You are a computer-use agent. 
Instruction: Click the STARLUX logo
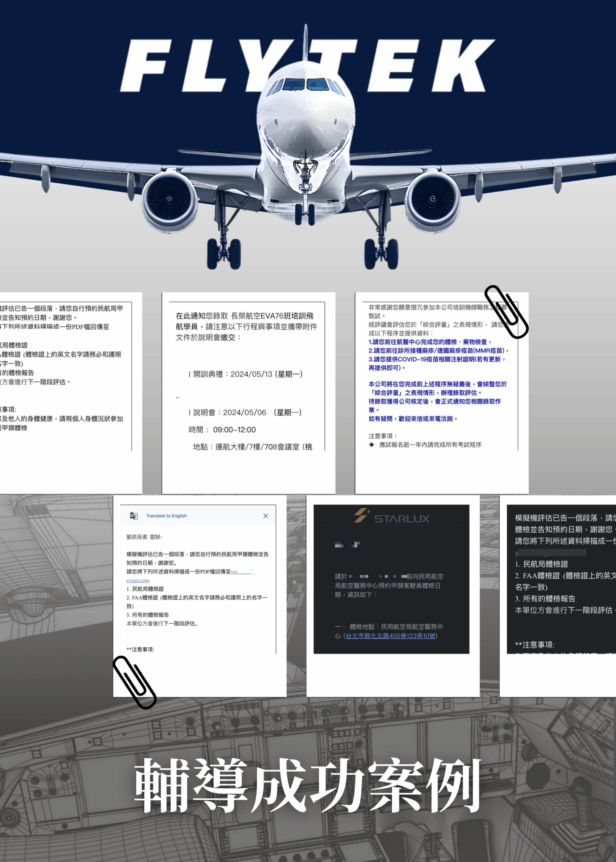(392, 517)
